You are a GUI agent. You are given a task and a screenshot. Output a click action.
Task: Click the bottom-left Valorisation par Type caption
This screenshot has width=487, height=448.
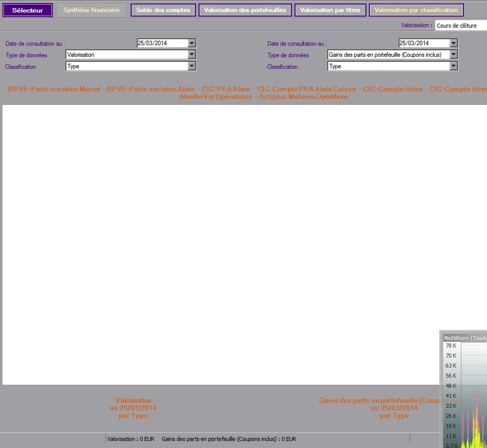133,408
